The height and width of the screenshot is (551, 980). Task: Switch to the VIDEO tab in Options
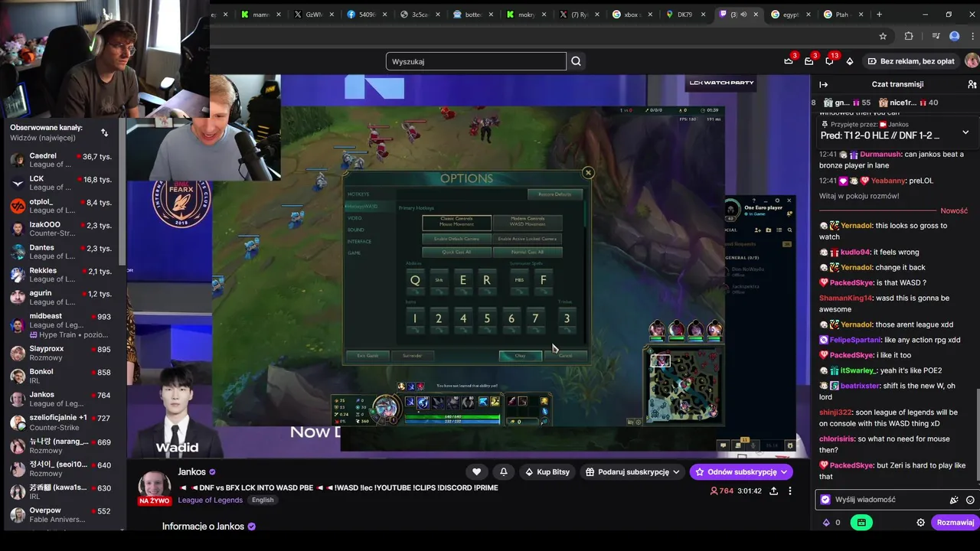[x=354, y=218]
